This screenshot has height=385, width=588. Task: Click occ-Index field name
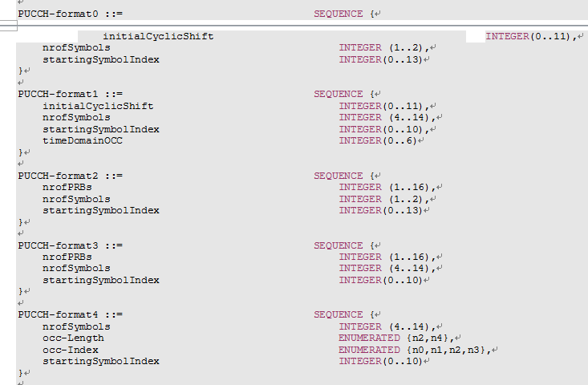coord(71,350)
